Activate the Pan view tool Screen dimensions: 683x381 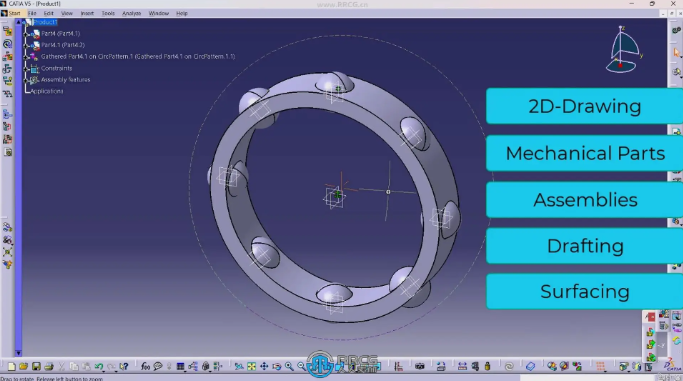(264, 367)
